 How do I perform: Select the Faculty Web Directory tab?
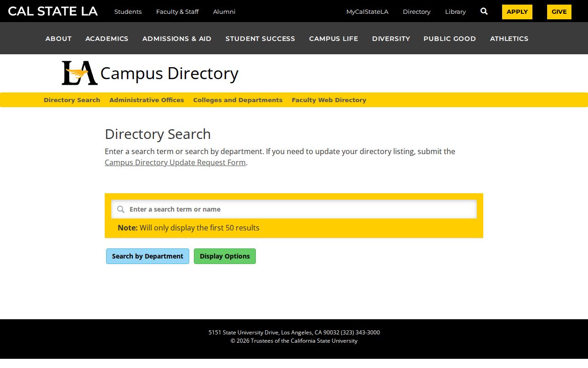click(x=329, y=100)
